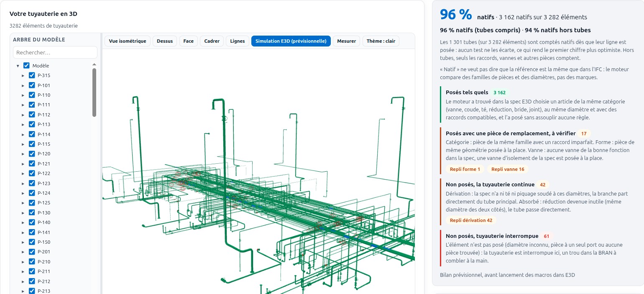Expand the P-112 tree node
The image size is (644, 294).
click(x=23, y=114)
